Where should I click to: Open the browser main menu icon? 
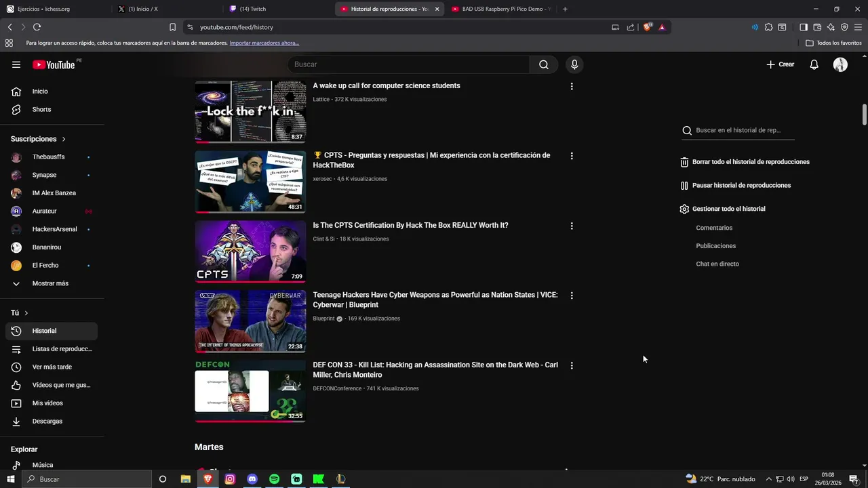click(859, 27)
